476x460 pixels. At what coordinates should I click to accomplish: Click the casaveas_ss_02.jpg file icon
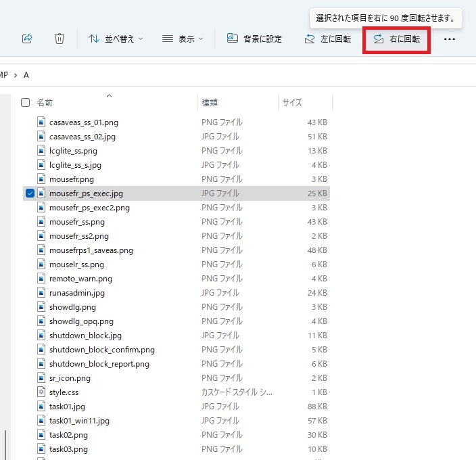[41, 137]
